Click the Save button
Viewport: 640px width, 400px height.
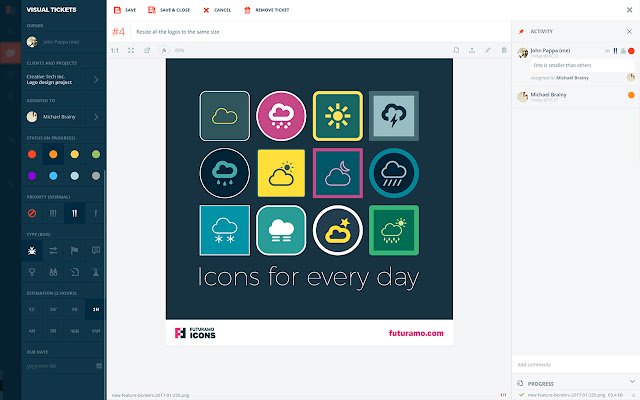[124, 10]
